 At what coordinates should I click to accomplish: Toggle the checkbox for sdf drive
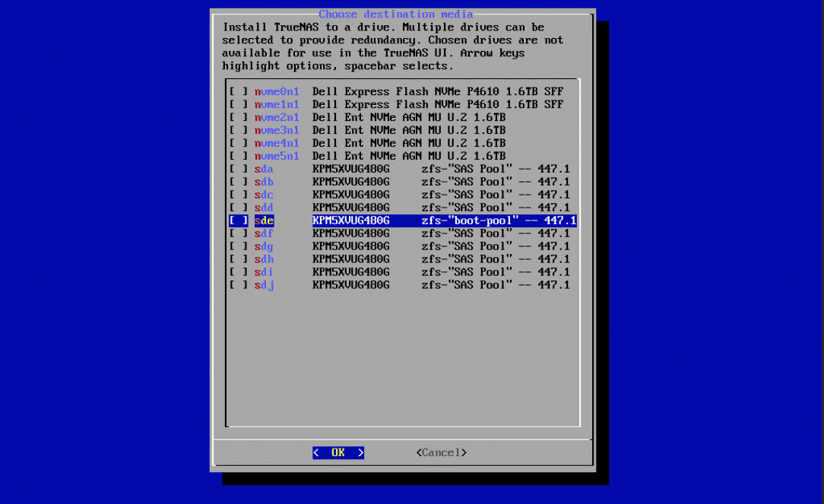(238, 233)
